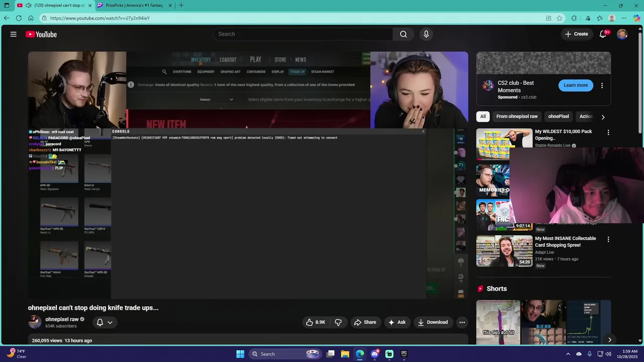Open the Windows Start menu
Viewport: 644px width, 362px height.
240,354
